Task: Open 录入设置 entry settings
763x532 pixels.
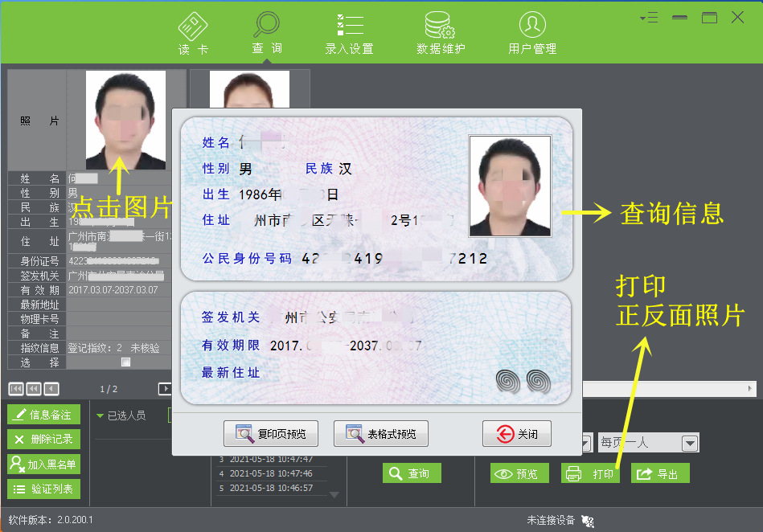Action: click(x=350, y=31)
